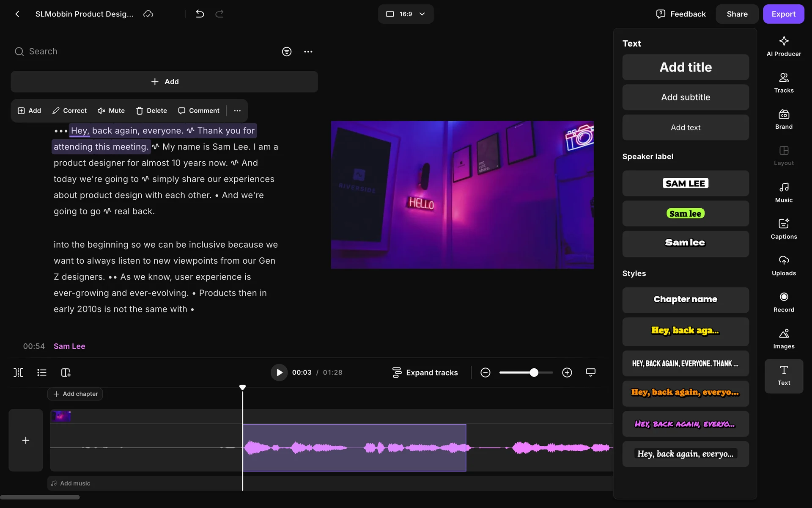Expand the selection toolbar overflow menu
The width and height of the screenshot is (812, 508).
point(237,110)
